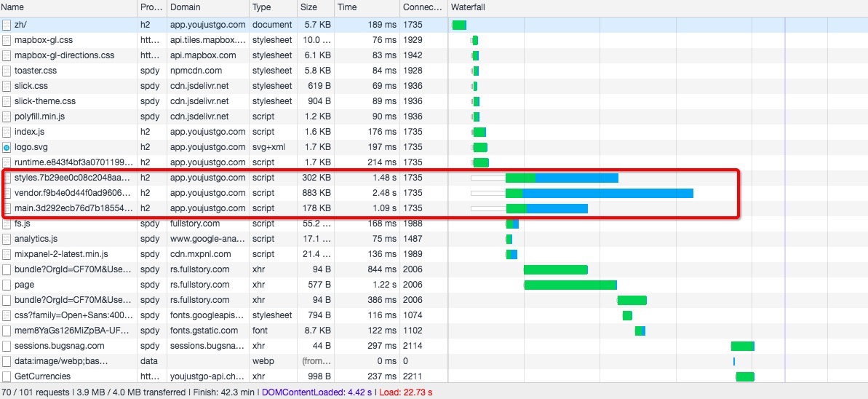Sort requests by the Time column header

tap(367, 8)
